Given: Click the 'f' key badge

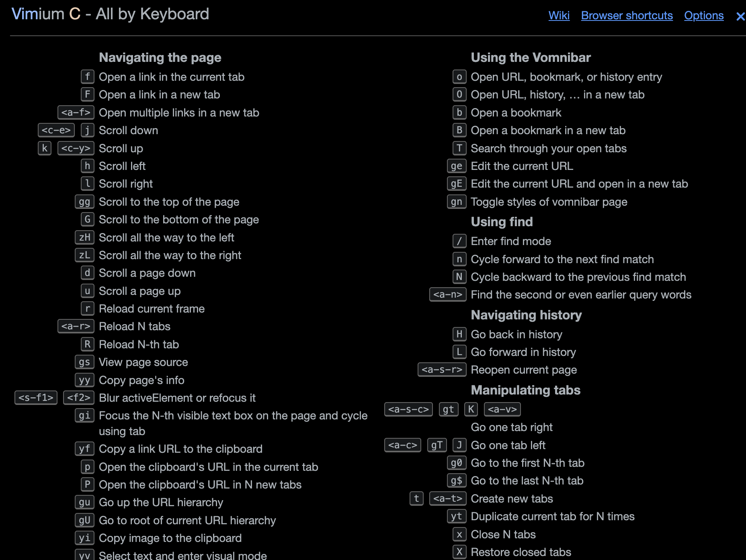Looking at the screenshot, I should (87, 77).
